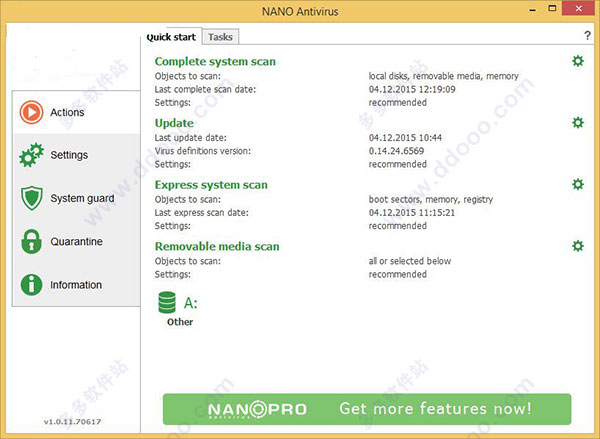Image resolution: width=600 pixels, height=439 pixels.
Task: Open the Information sidebar label
Action: 76,285
